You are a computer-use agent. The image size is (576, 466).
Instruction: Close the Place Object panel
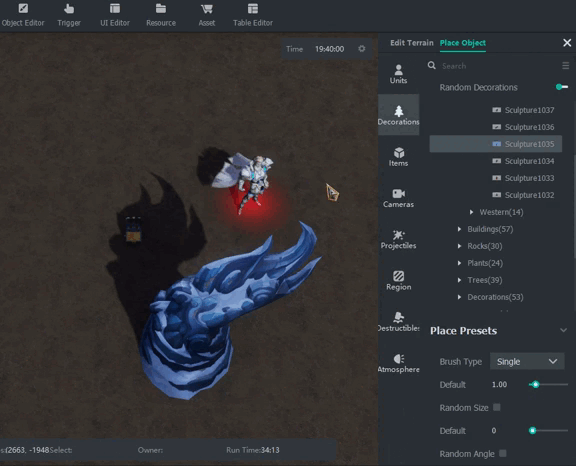coord(567,43)
